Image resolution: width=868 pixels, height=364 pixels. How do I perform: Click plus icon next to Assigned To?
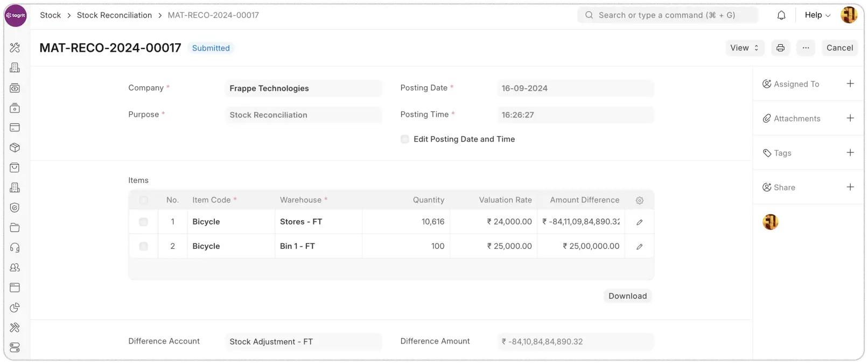850,83
